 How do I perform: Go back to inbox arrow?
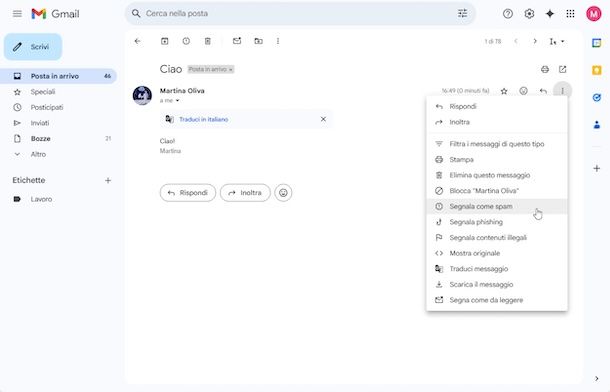click(137, 41)
